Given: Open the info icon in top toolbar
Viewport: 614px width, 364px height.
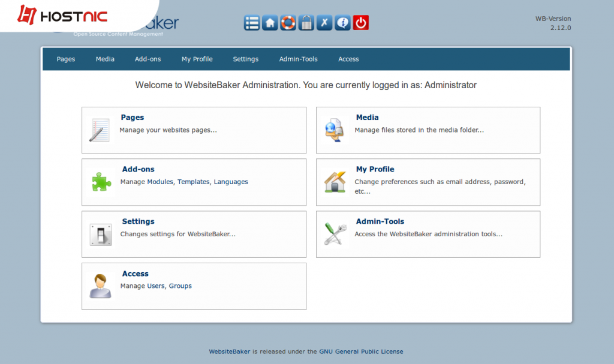Looking at the screenshot, I should 342,23.
